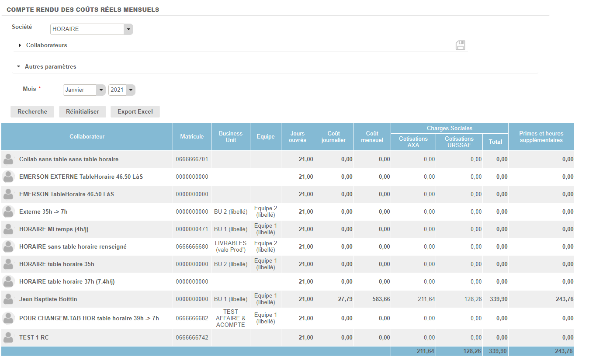Open the Société dropdown showing HORAIRE
589x364 pixels.
[91, 29]
